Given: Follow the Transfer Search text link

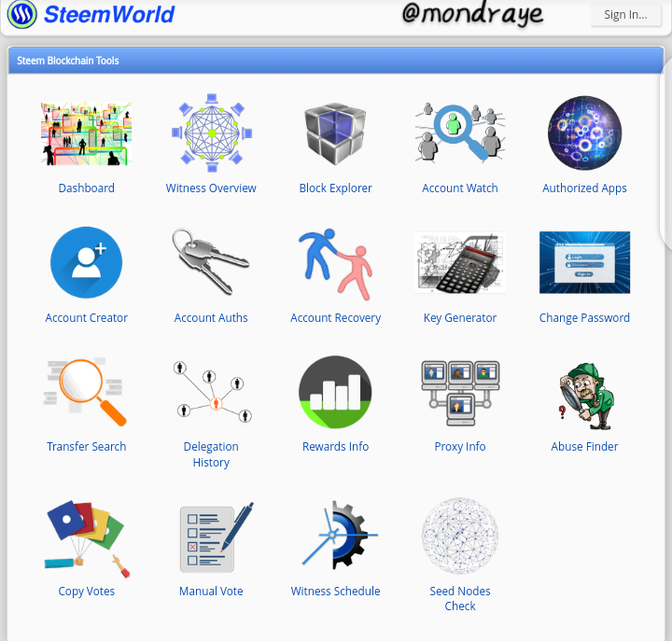Looking at the screenshot, I should coord(86,447).
